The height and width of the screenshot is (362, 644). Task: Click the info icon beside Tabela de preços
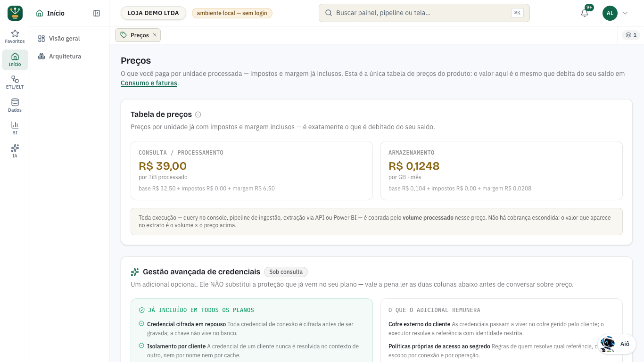(198, 115)
